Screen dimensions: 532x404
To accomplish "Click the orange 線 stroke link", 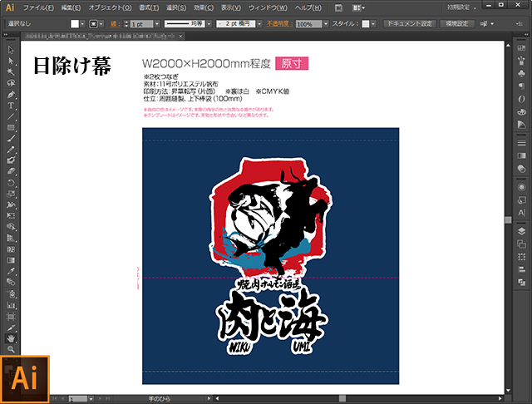I will (115, 24).
